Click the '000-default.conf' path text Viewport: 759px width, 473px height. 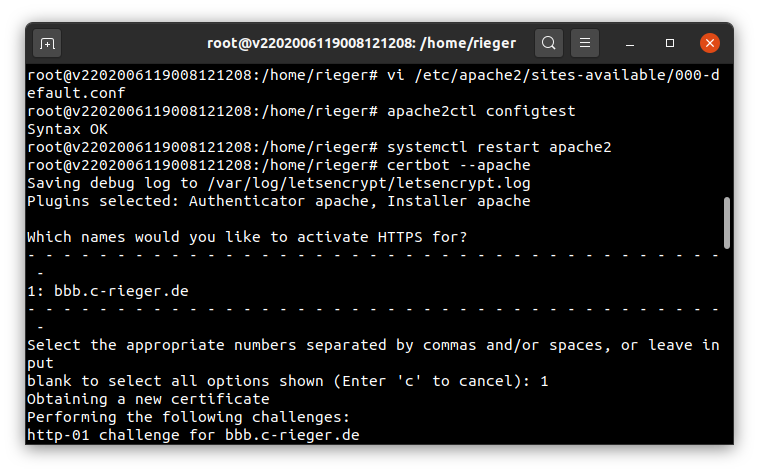pyautogui.click(x=697, y=75)
